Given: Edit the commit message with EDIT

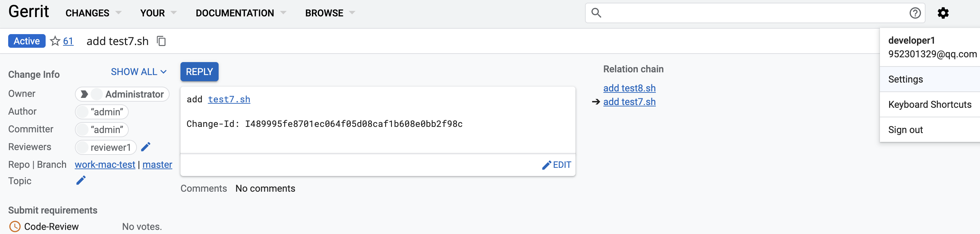Looking at the screenshot, I should point(557,165).
